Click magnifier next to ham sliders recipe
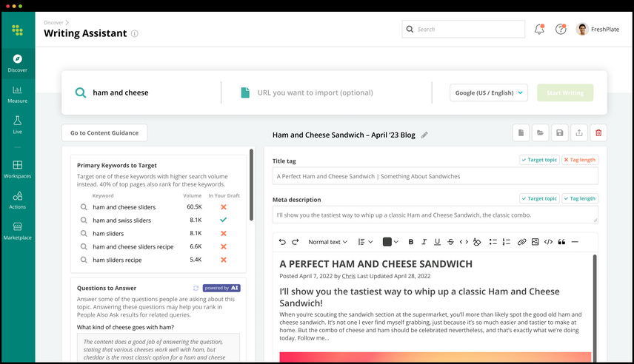 [x=83, y=260]
